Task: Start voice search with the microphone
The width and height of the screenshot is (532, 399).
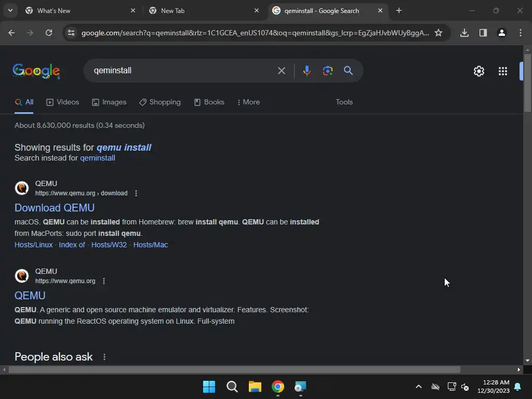Action: tap(307, 71)
